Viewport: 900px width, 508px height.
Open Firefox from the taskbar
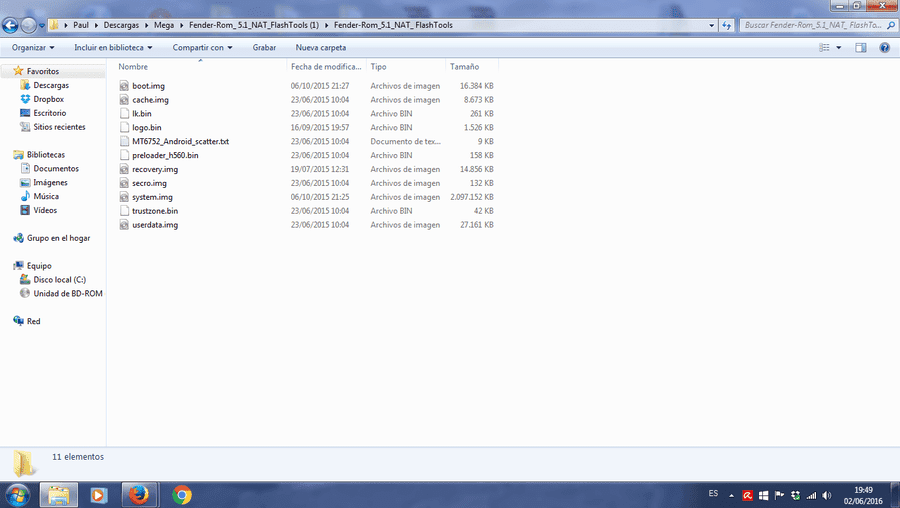point(139,495)
